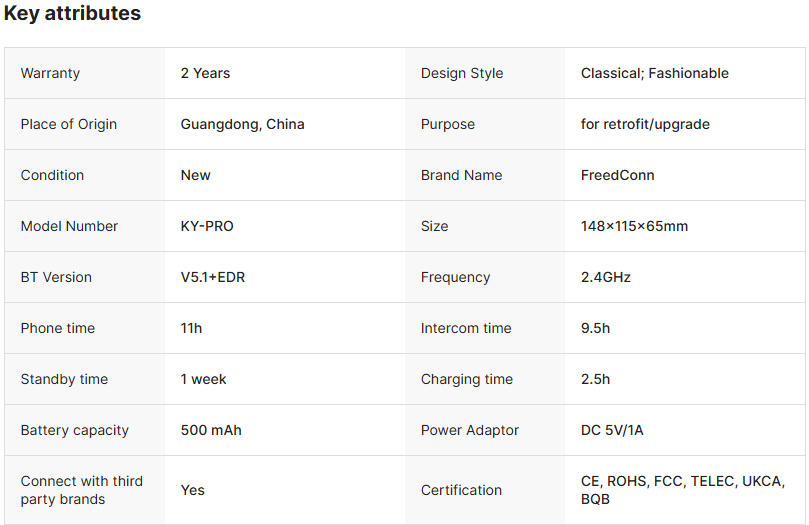
Task: Click the V5.1+EDR BT version value
Action: tap(212, 277)
